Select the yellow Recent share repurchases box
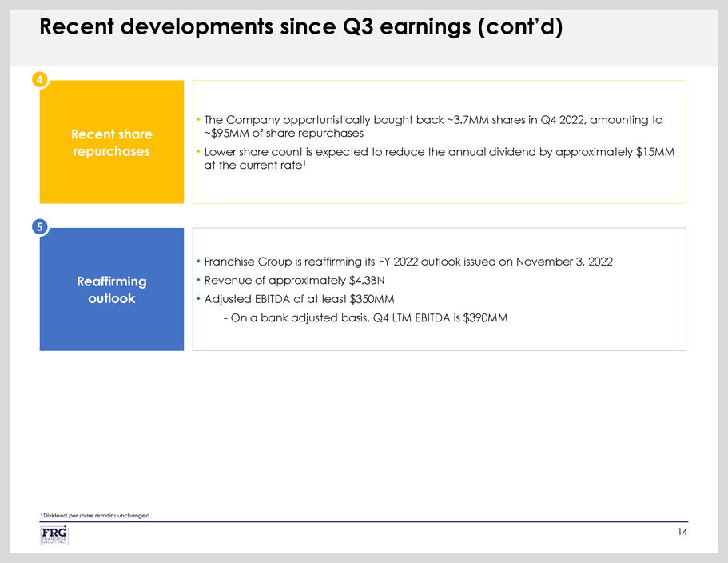The width and height of the screenshot is (728, 563). (110, 142)
